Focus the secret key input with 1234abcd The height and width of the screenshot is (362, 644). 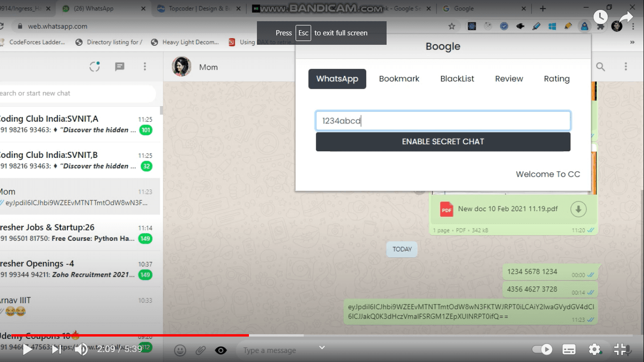(x=443, y=121)
